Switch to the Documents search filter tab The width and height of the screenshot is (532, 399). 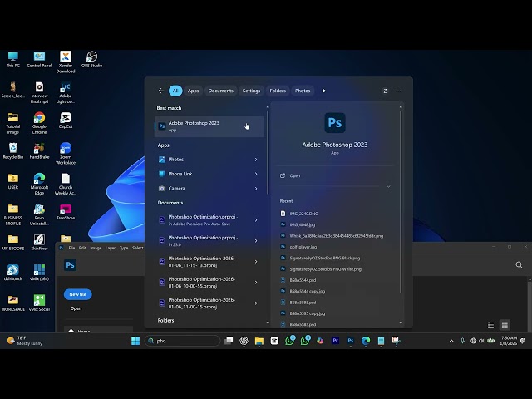tap(220, 91)
